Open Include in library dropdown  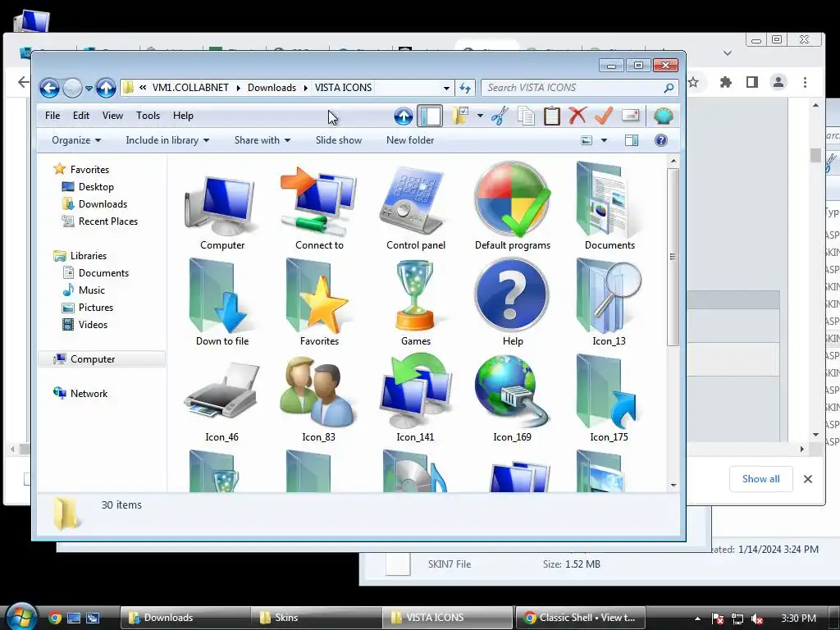click(x=167, y=140)
